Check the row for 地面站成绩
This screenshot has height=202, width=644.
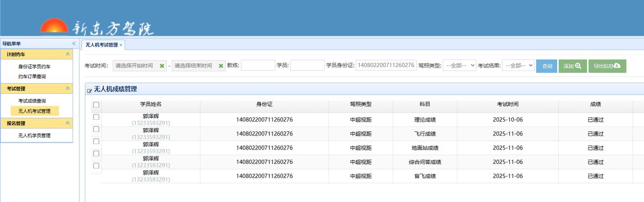pyautogui.click(x=96, y=141)
